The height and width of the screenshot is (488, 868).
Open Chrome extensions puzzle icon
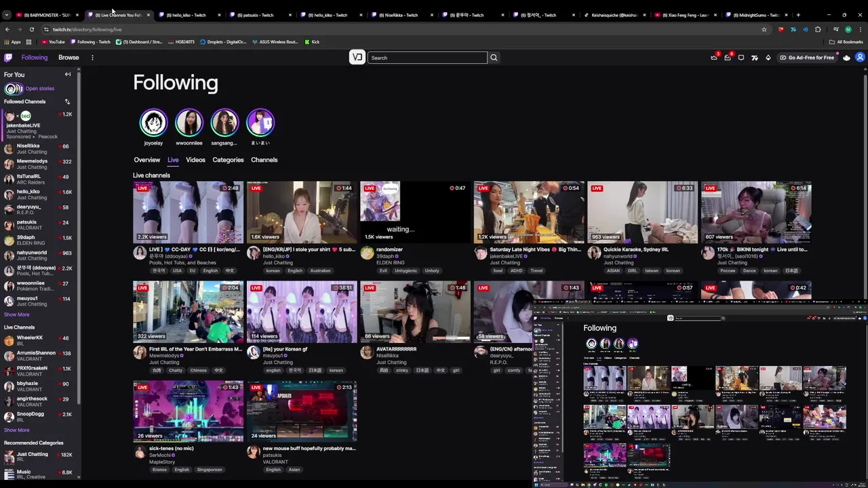pyautogui.click(x=818, y=29)
